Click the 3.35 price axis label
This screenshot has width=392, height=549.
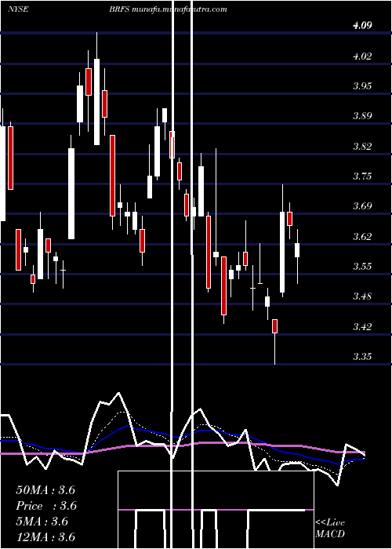tap(362, 357)
